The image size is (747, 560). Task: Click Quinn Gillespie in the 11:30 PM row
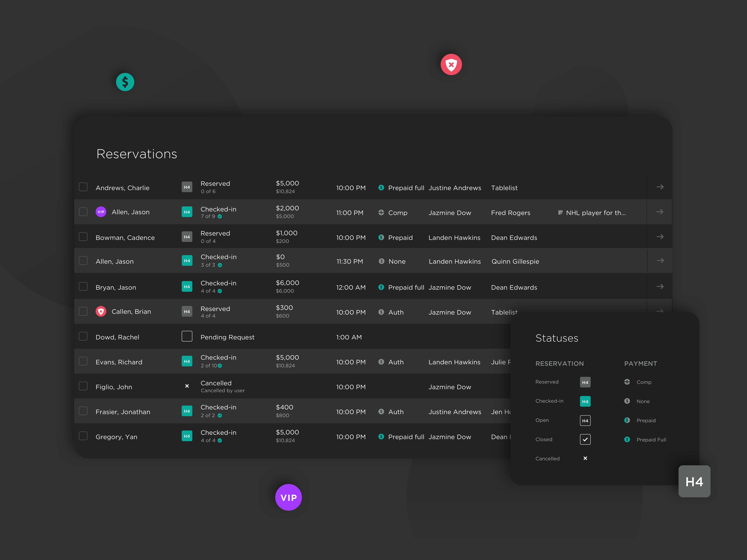[x=515, y=262]
